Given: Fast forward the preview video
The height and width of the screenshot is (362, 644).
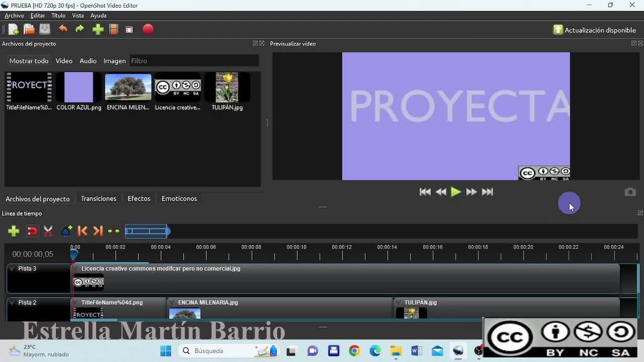Looking at the screenshot, I should (x=471, y=192).
